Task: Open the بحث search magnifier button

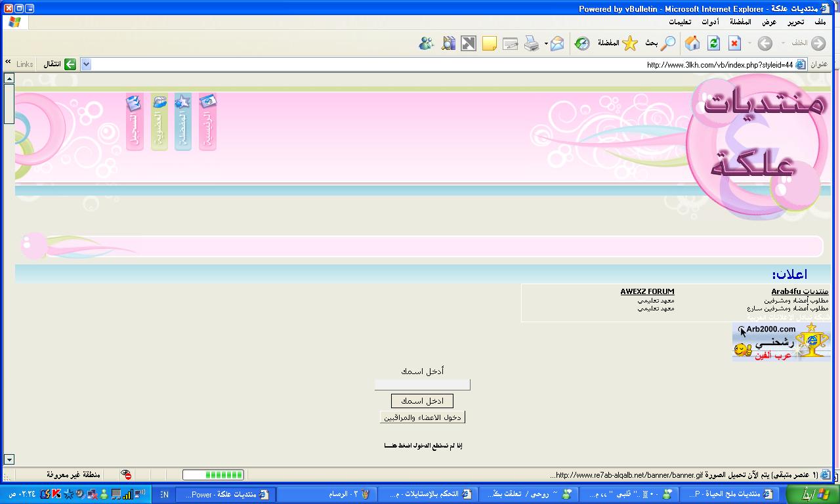Action: click(660, 44)
